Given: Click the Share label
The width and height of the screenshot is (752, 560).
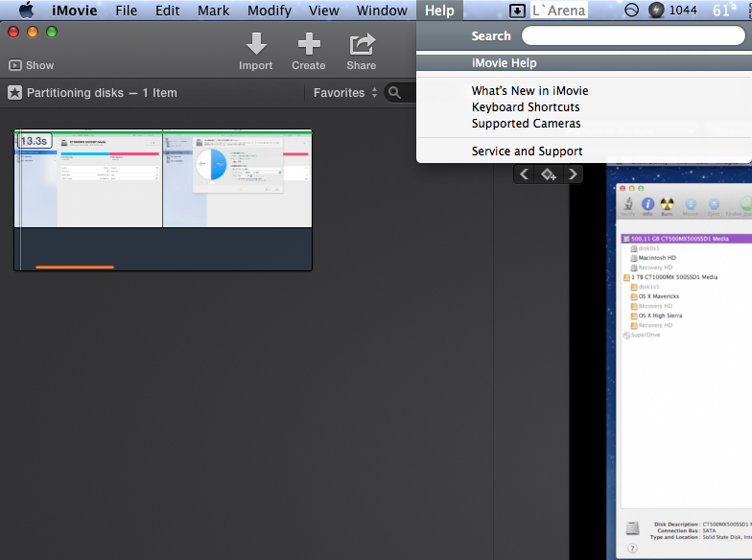Looking at the screenshot, I should (x=361, y=65).
